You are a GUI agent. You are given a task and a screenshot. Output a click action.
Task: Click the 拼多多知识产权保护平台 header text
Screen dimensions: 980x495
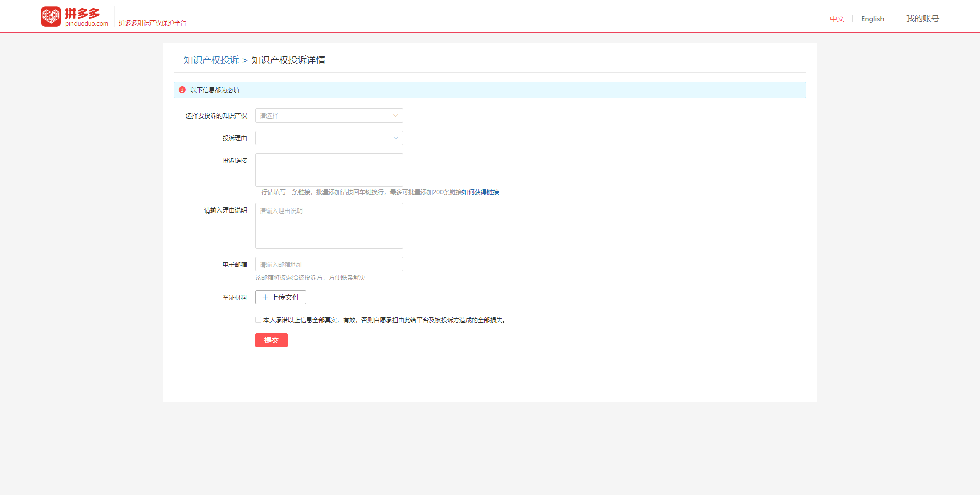point(153,23)
